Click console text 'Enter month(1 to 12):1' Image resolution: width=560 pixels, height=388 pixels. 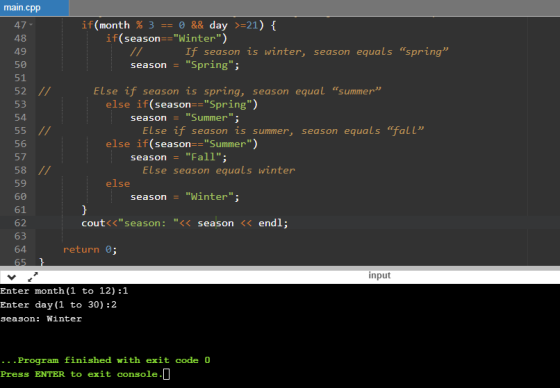[64, 291]
